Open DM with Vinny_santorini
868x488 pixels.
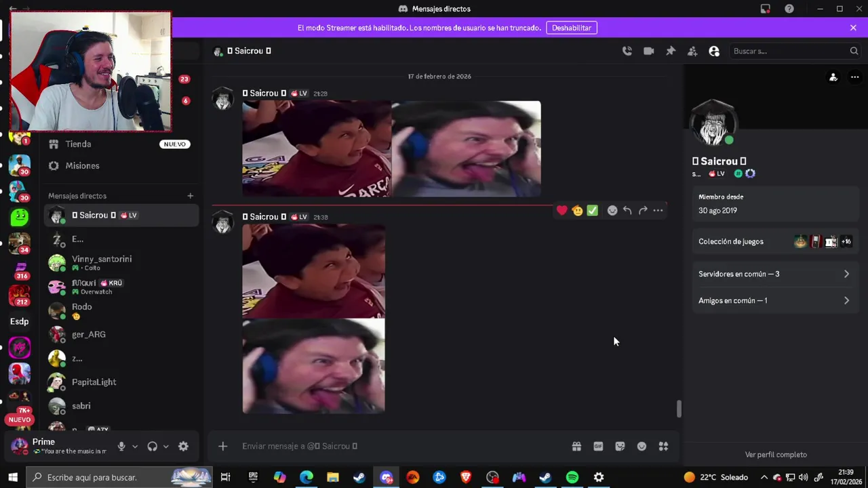pyautogui.click(x=121, y=262)
